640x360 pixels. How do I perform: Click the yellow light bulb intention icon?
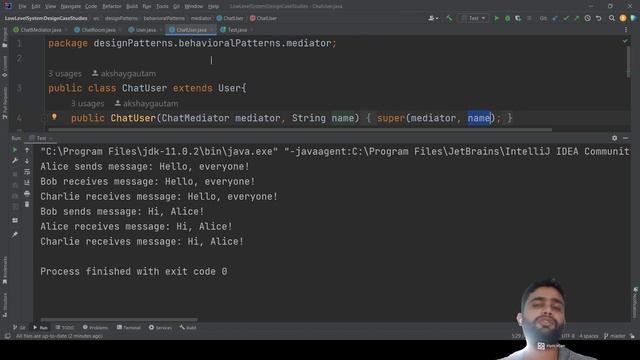click(54, 117)
